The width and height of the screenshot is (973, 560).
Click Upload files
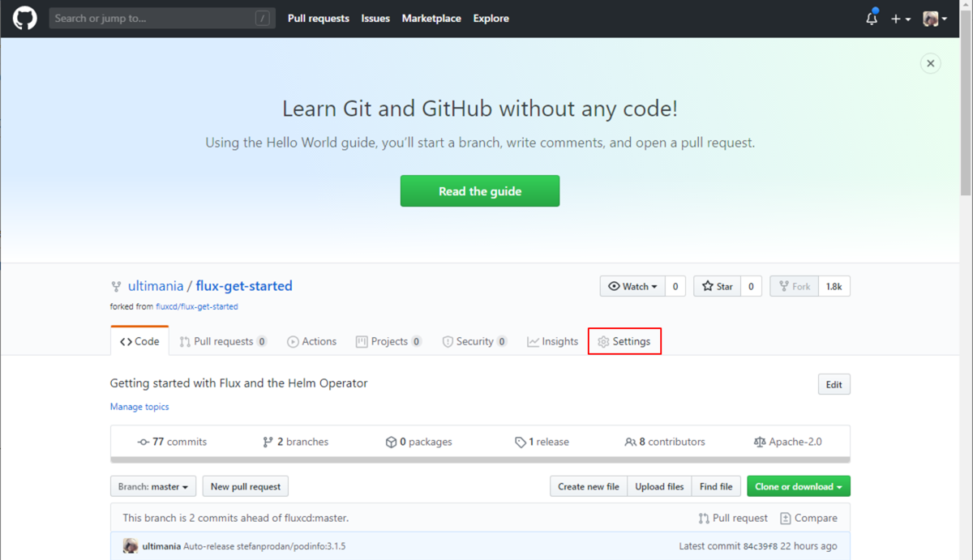659,486
